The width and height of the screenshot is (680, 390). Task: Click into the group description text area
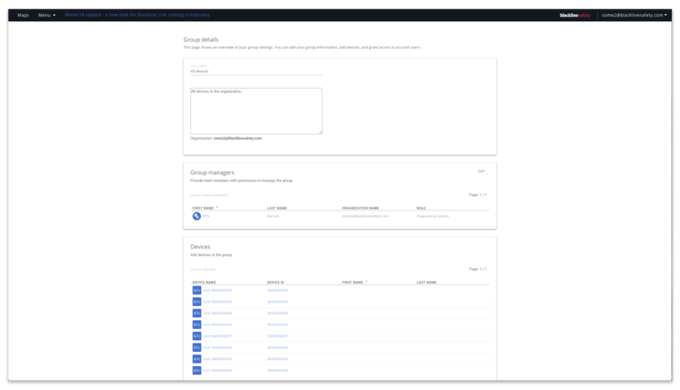(256, 111)
